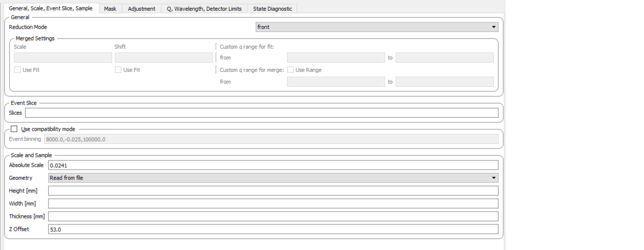Click the Absolute Scale field
Viewport: 644px width, 250px height.
pos(273,165)
